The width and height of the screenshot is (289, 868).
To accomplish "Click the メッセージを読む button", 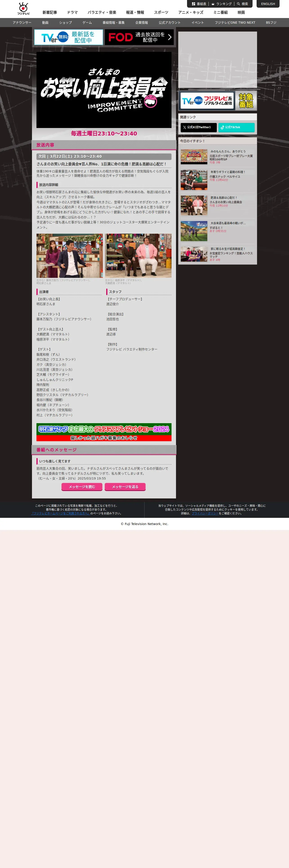I will coord(82,487).
